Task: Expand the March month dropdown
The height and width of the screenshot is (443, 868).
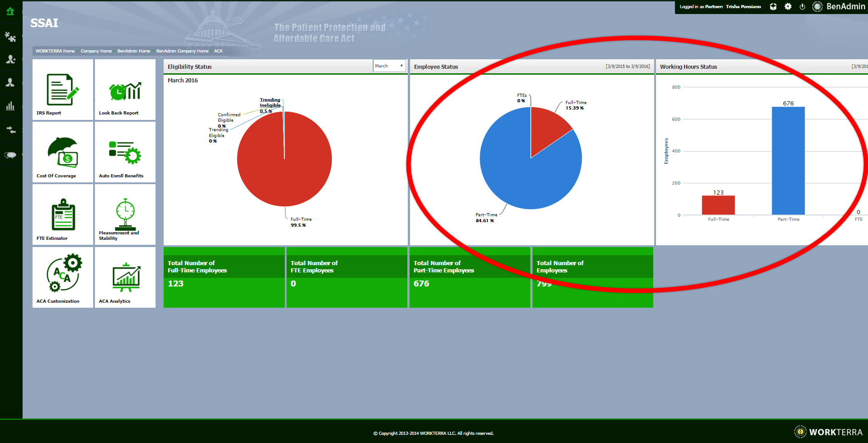Action: tap(389, 66)
